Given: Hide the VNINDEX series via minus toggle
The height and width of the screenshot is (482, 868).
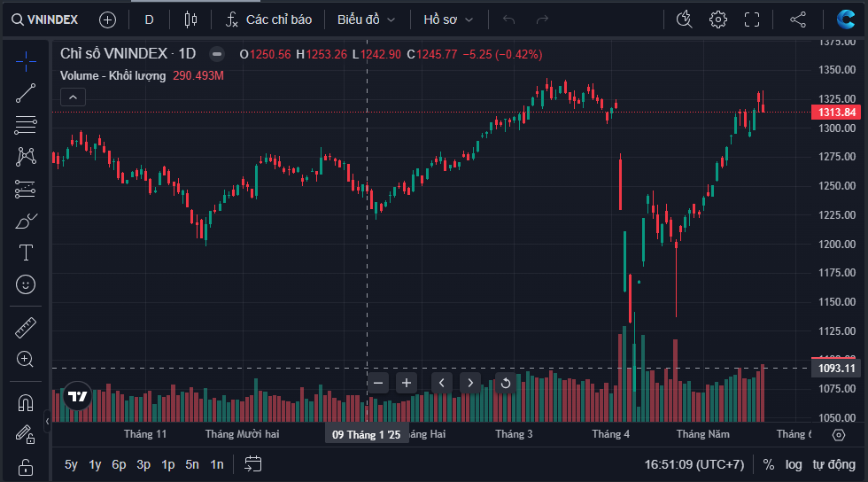Looking at the screenshot, I should pos(217,54).
